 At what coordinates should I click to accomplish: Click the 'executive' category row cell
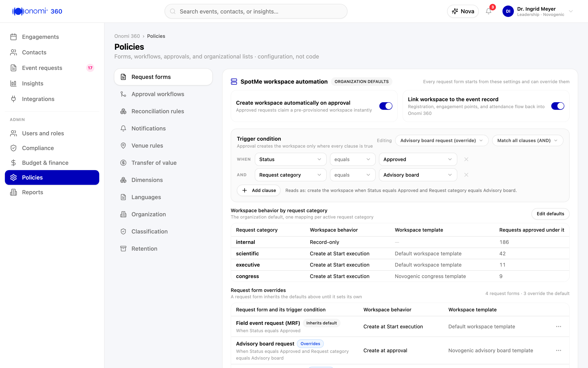point(248,265)
